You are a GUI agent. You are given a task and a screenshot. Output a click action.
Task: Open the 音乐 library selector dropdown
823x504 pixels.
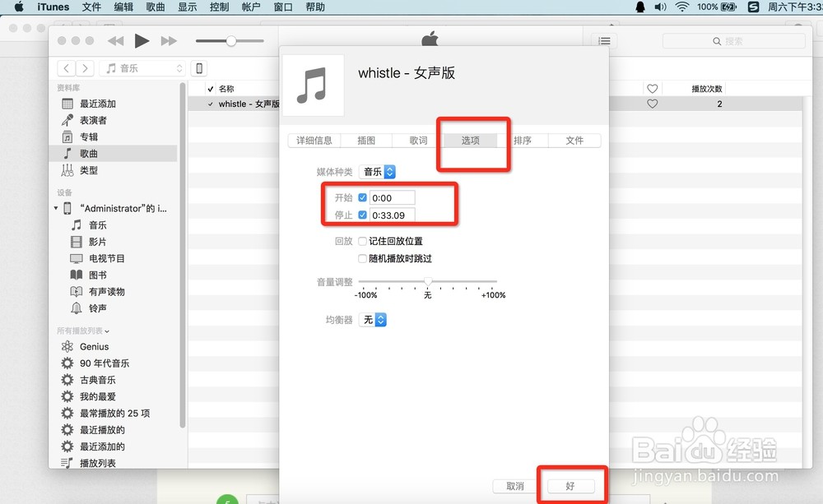142,68
